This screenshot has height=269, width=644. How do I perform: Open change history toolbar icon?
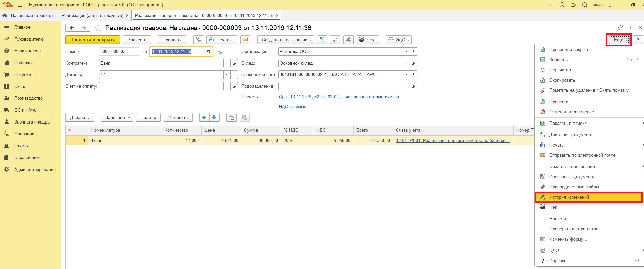348,40
